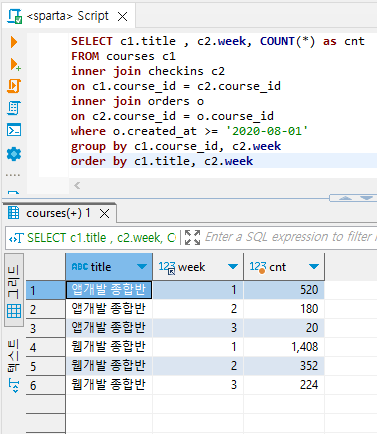Toggle maximize results panel icon
The image size is (377, 434).
[x=192, y=238]
